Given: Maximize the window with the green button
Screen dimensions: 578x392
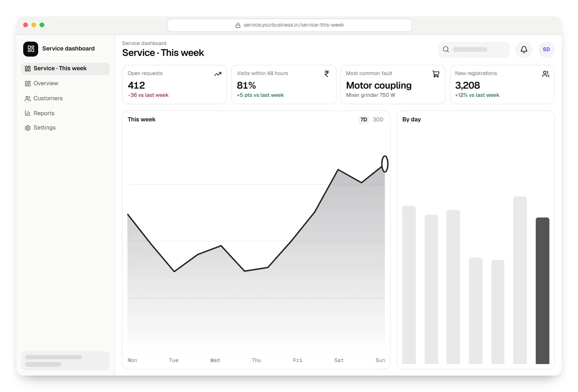Looking at the screenshot, I should click(x=42, y=25).
